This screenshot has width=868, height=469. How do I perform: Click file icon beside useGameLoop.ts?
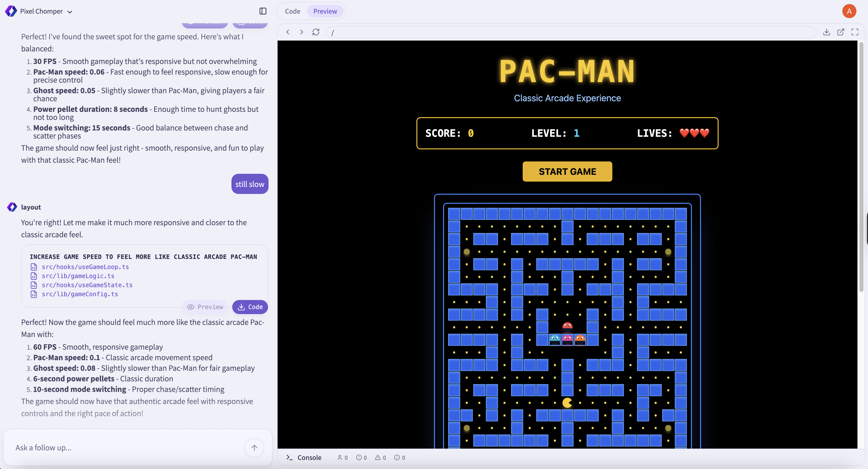(34, 267)
